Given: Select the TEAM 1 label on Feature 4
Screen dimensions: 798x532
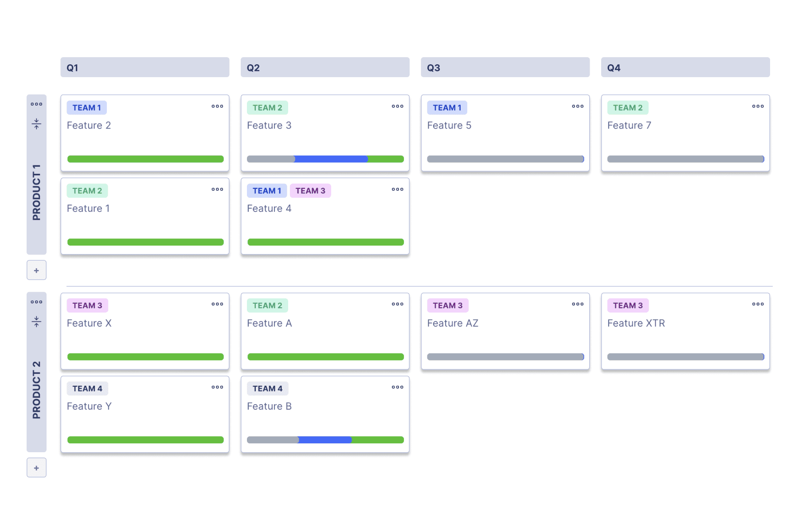Looking at the screenshot, I should [x=266, y=190].
